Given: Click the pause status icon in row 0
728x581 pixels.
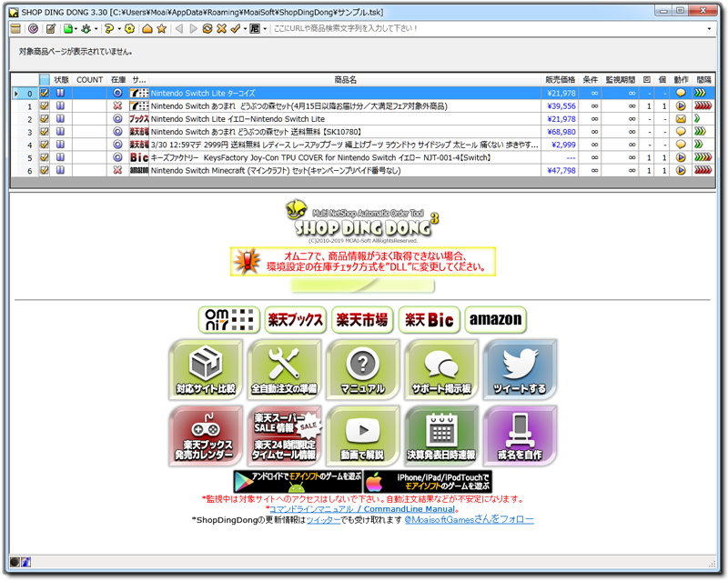Looking at the screenshot, I should tap(60, 93).
